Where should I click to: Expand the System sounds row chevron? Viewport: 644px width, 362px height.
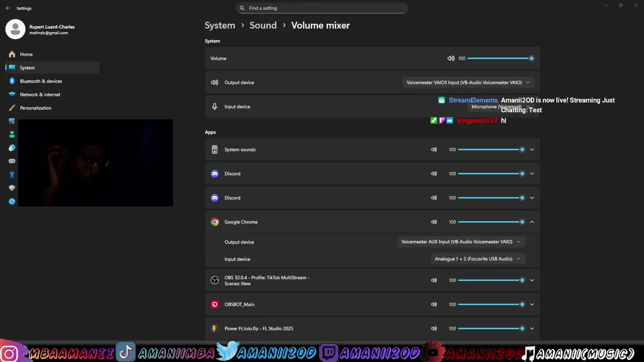pyautogui.click(x=532, y=149)
